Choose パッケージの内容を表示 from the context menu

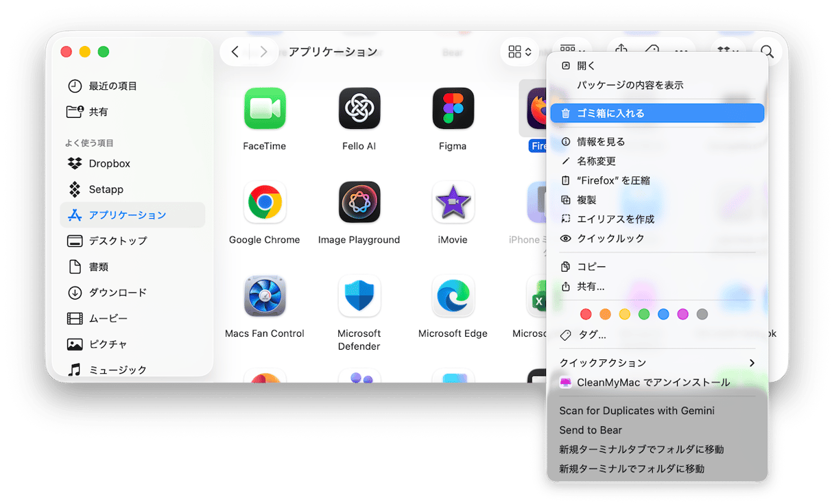click(657, 85)
